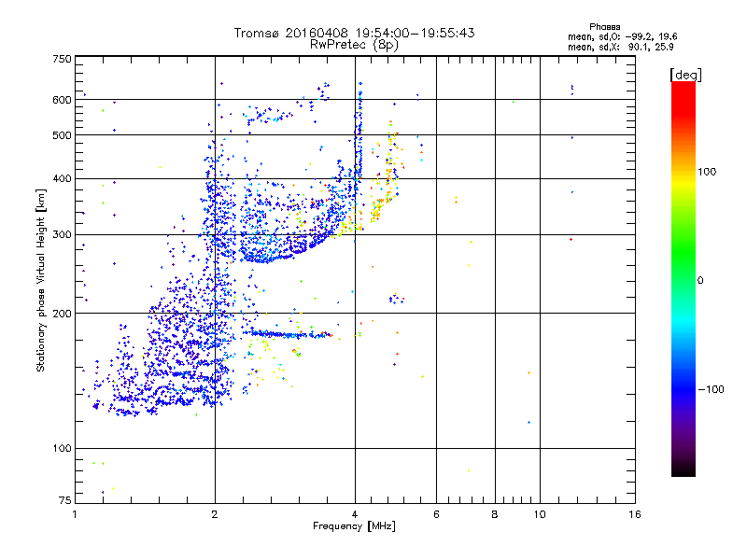Click the colorbar near the "-100" label
The height and width of the screenshot is (560, 747).
(684, 389)
